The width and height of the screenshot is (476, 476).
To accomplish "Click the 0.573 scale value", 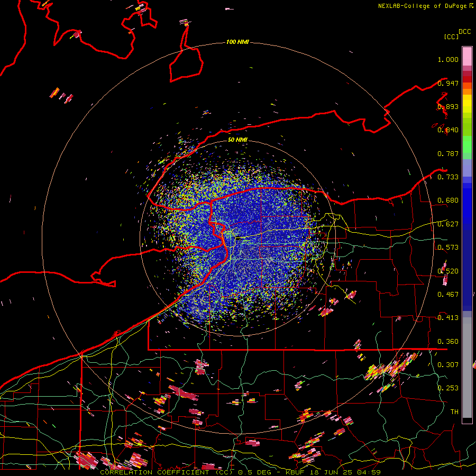I will pyautogui.click(x=448, y=248).
